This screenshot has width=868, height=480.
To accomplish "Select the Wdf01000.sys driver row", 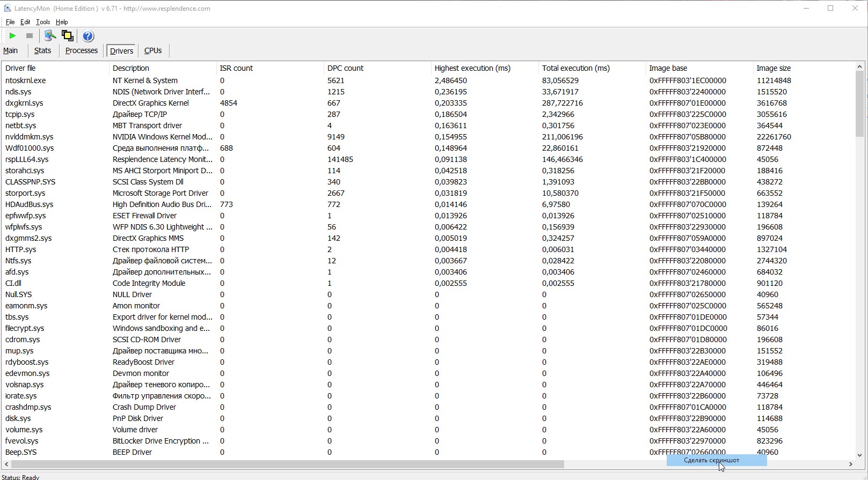I will 428,148.
